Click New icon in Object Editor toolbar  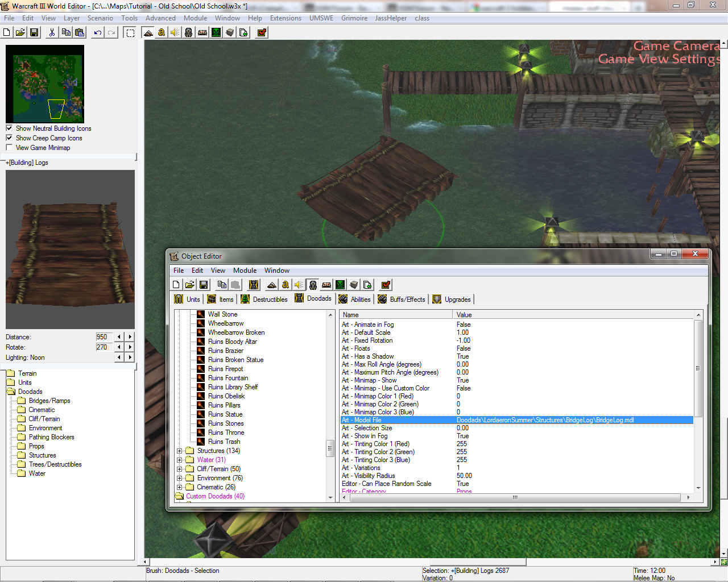[x=176, y=285]
